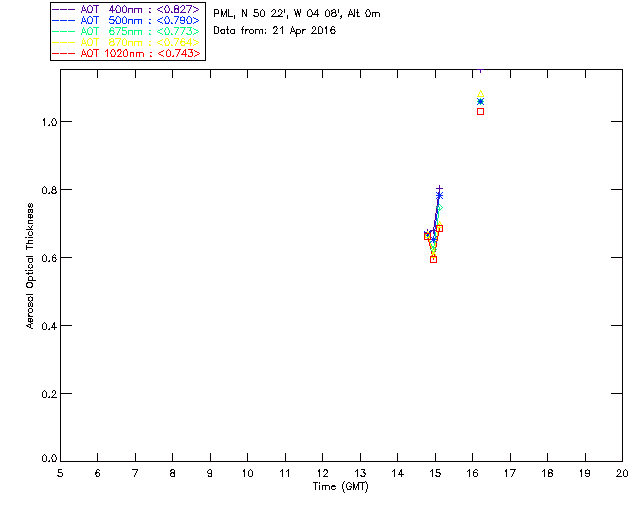The width and height of the screenshot is (640, 512).
Task: Click the x-axis tick label 14
Action: click(398, 473)
